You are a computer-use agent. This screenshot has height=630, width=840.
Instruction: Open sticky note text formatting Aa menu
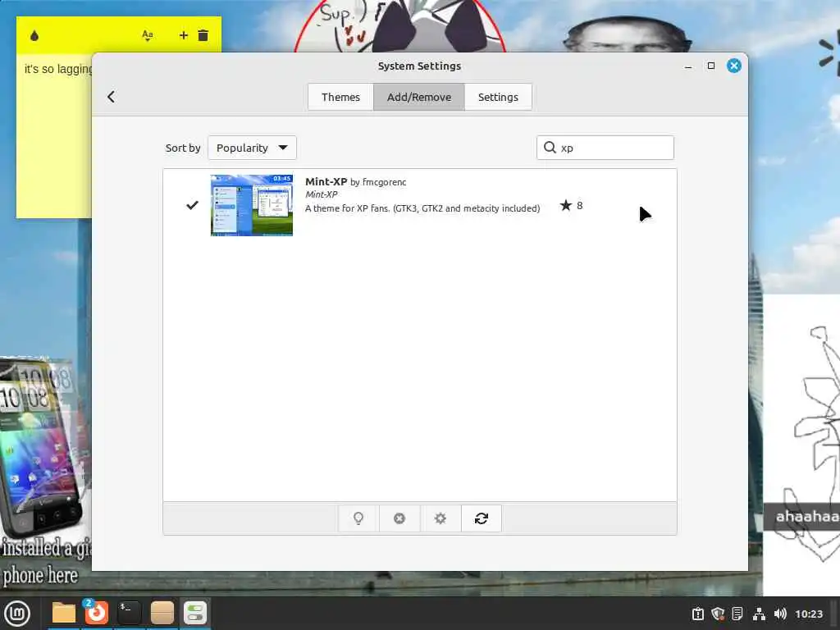pos(148,36)
